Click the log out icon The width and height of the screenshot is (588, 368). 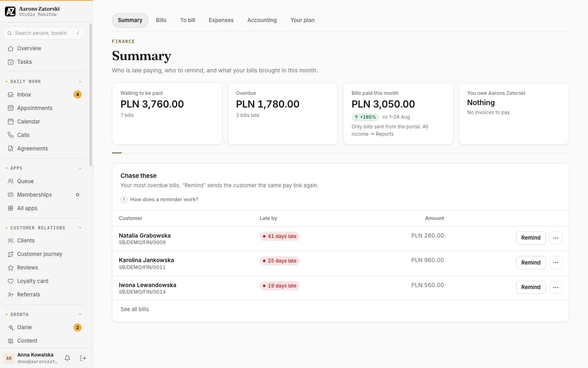83,358
